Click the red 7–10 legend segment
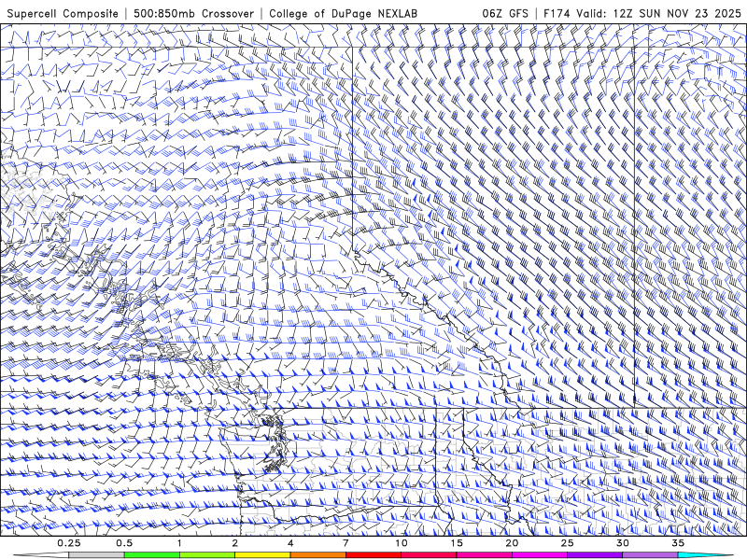This screenshot has height=560, width=747. [373, 555]
